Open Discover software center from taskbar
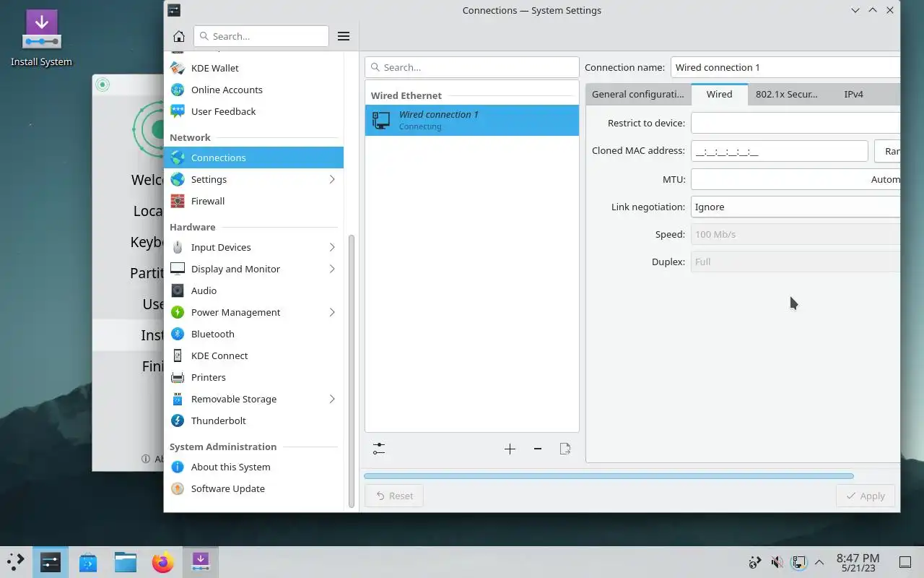 point(88,561)
